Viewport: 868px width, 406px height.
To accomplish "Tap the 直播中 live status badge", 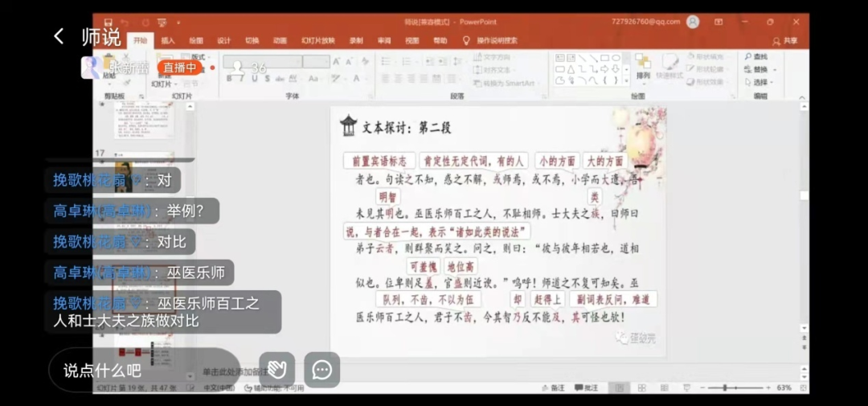I will [180, 68].
